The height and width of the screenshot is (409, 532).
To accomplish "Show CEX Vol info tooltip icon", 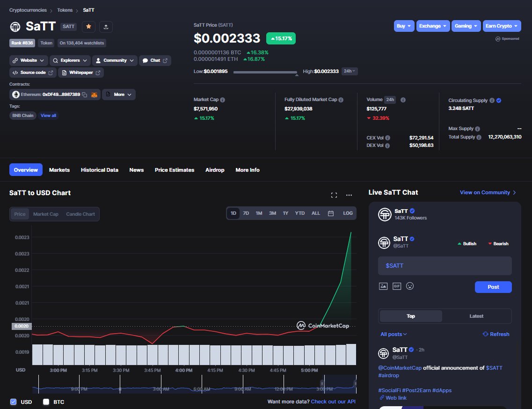I will [x=387, y=138].
